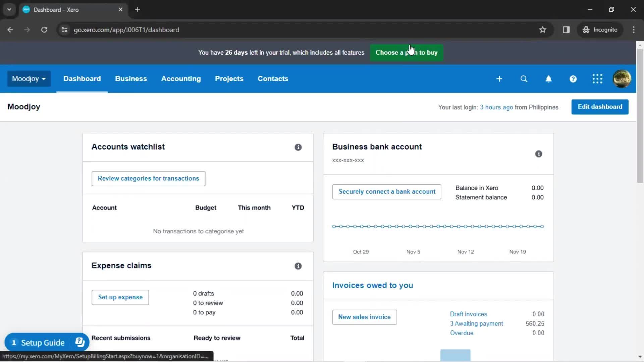
Task: Open the Draft invoices link
Action: tap(468, 314)
